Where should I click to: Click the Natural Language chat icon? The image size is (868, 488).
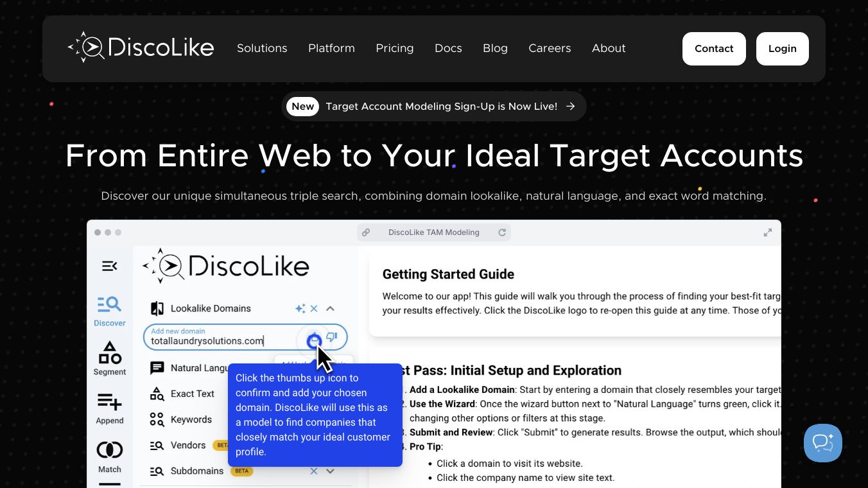point(157,368)
